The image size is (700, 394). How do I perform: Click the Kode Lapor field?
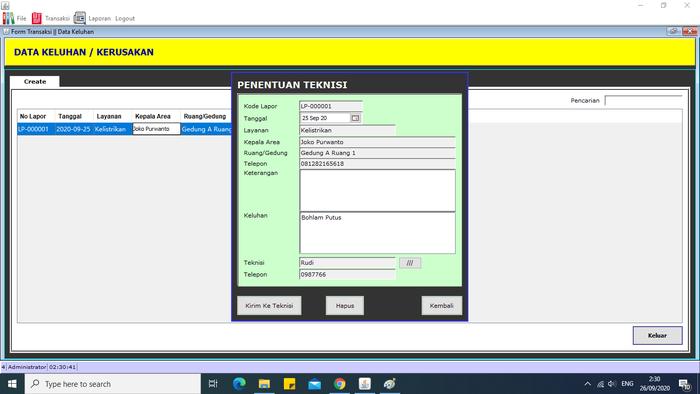tap(331, 106)
